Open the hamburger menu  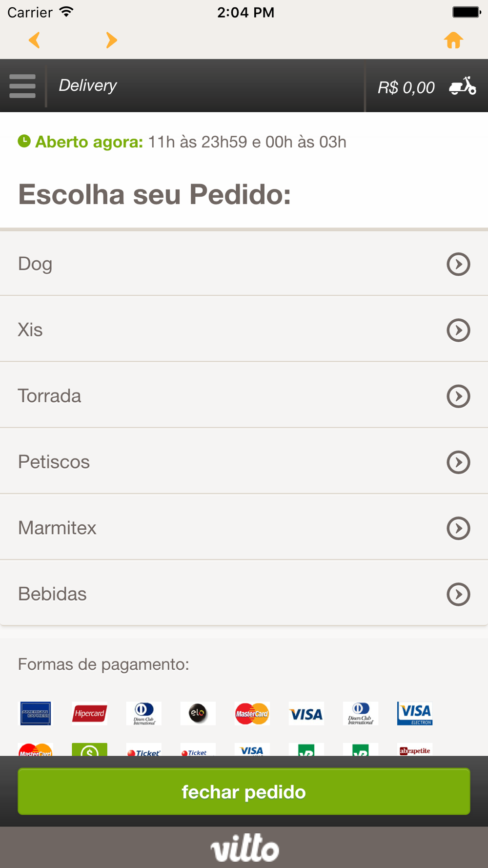(22, 86)
